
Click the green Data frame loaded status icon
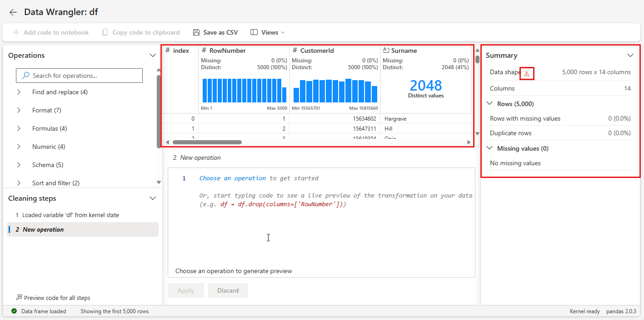pos(14,311)
